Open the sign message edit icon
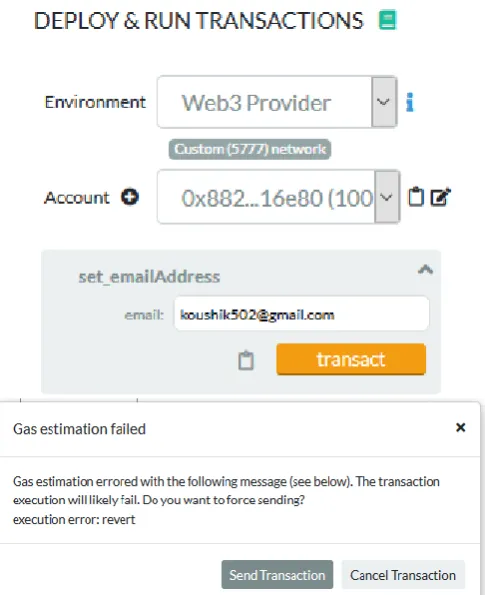The width and height of the screenshot is (485, 595). coord(440,197)
